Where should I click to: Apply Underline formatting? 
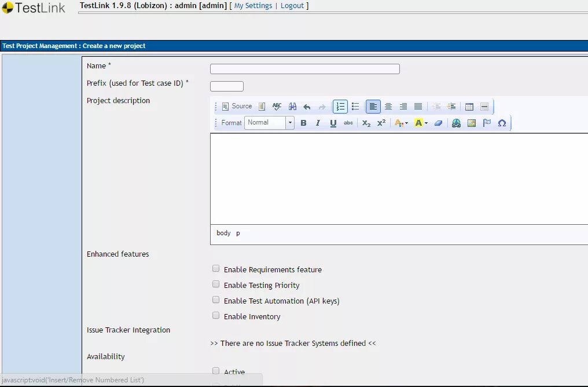(333, 123)
